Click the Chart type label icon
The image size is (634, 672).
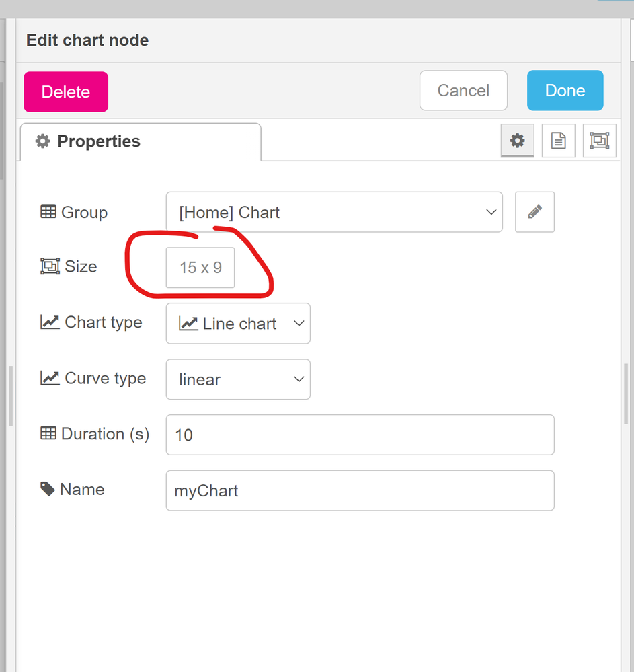50,322
